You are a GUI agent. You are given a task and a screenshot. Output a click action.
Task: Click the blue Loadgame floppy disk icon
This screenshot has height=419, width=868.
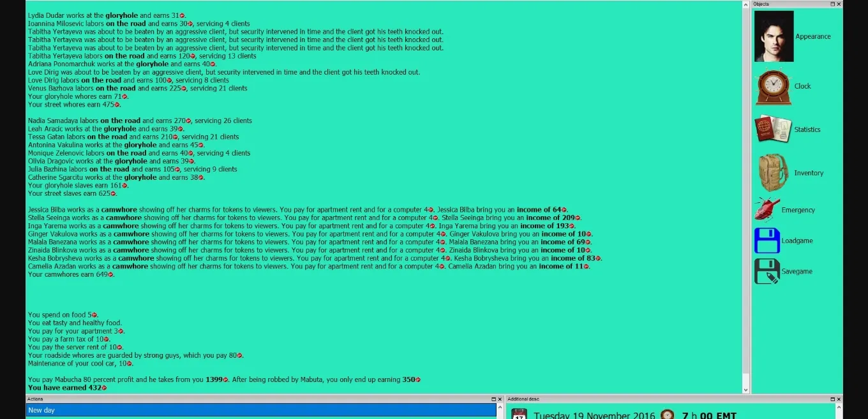click(x=767, y=240)
